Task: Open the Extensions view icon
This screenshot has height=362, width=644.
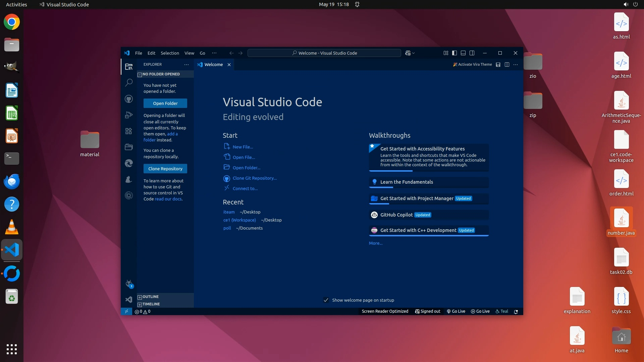Action: coord(129,131)
